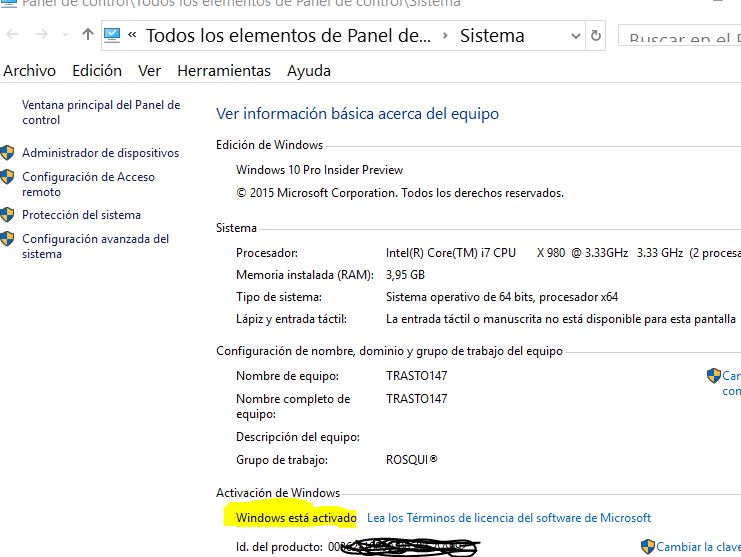Click shield icon beside Protección del sistema

tap(7, 214)
